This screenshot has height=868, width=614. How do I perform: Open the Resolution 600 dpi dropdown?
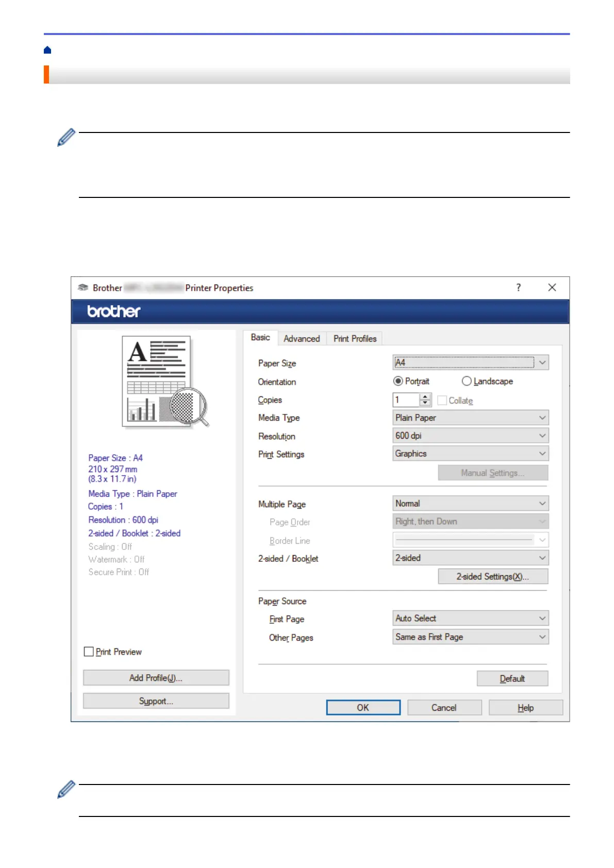coord(470,436)
